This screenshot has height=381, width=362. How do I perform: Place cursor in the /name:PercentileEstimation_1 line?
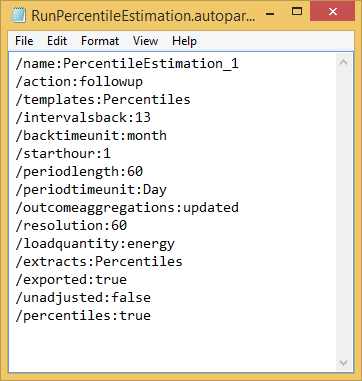(x=127, y=63)
